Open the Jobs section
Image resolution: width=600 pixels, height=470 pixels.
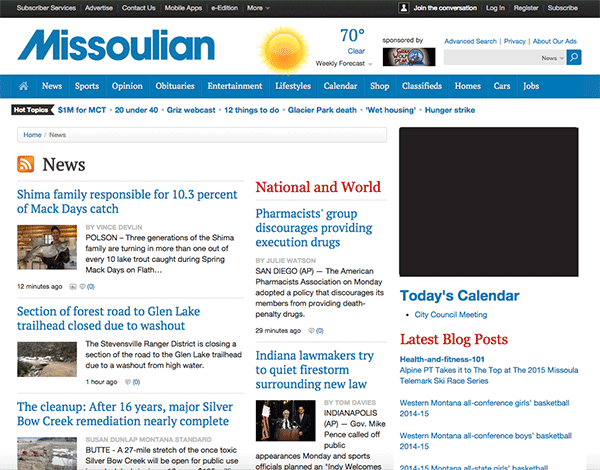coord(531,86)
